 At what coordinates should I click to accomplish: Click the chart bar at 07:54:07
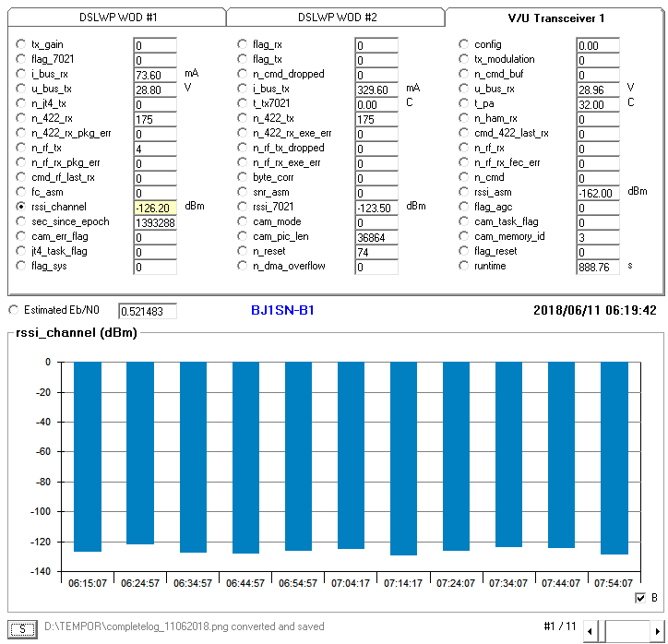[x=614, y=458]
